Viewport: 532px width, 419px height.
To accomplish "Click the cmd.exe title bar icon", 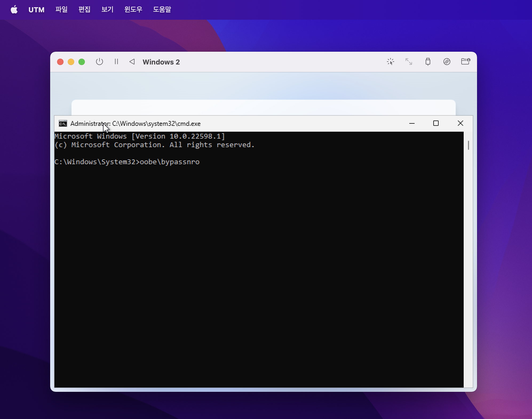I will pos(63,124).
